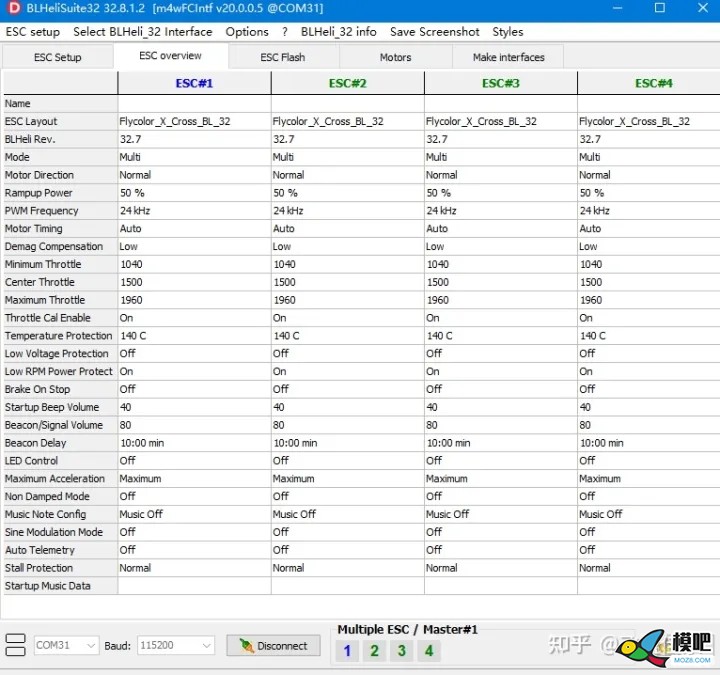This screenshot has height=675, width=720.
Task: Click the stacked rectangles interface icon beside COM31
Action: click(x=15, y=645)
